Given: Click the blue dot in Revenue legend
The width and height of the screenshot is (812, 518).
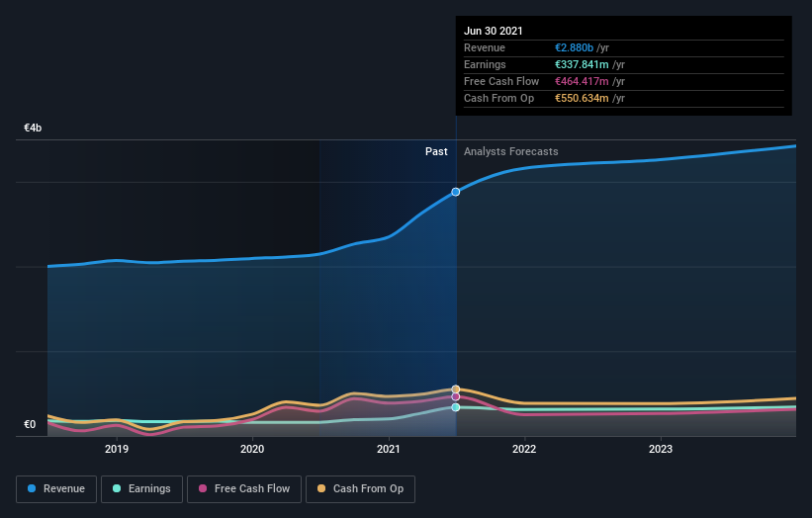Looking at the screenshot, I should tap(32, 488).
